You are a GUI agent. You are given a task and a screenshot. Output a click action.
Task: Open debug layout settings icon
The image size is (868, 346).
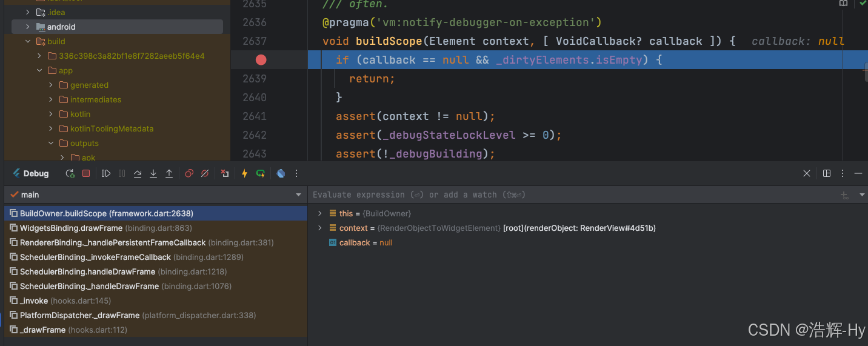(x=827, y=173)
